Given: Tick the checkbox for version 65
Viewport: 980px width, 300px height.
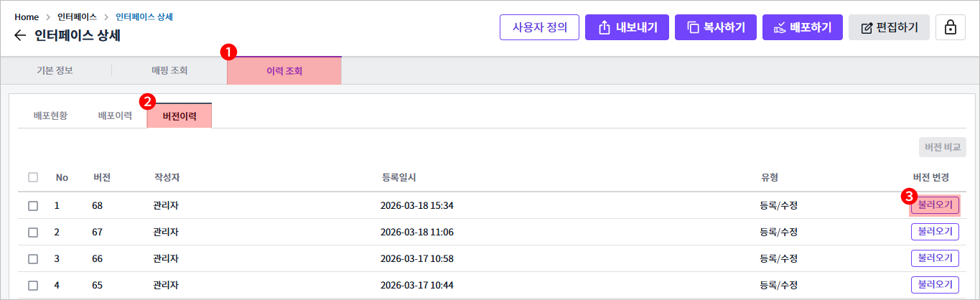Looking at the screenshot, I should point(33,285).
